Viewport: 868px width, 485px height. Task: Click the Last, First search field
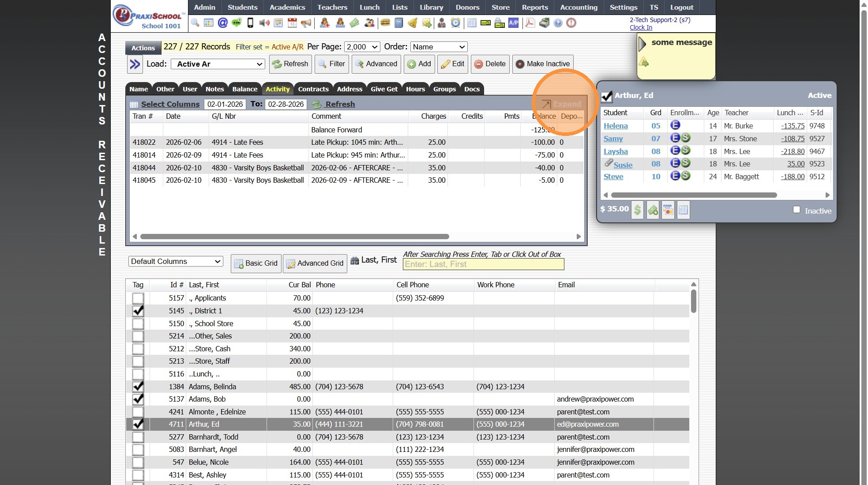coord(483,264)
